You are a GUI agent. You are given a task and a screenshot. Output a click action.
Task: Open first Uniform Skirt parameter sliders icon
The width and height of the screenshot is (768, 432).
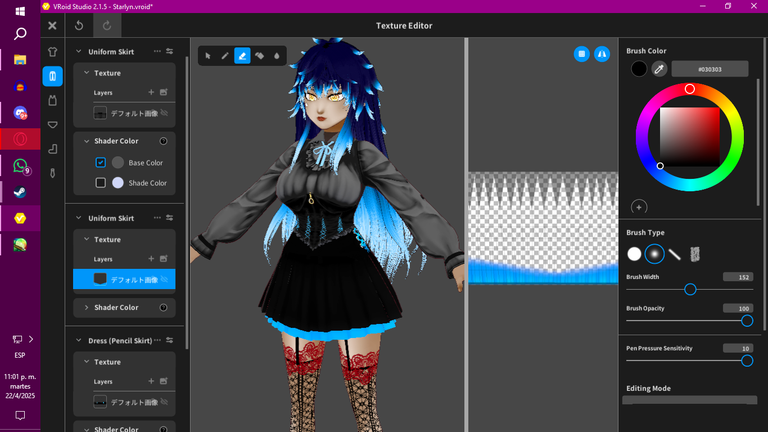pyautogui.click(x=169, y=51)
